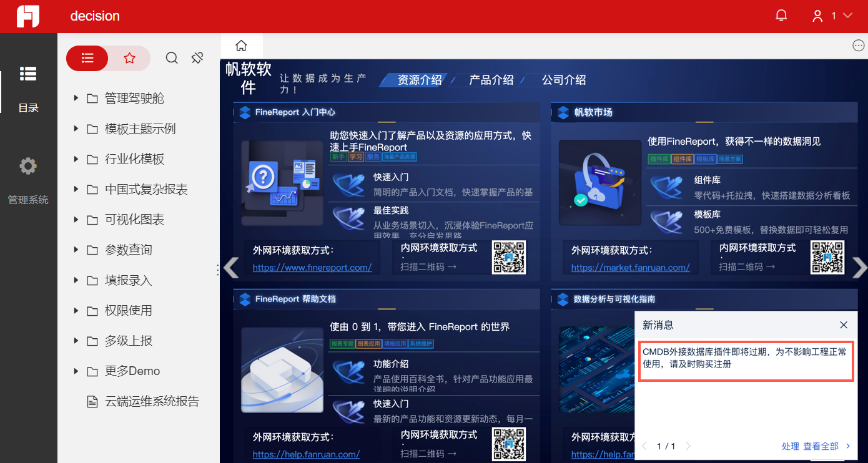Open the https://market.fanruan.com/ link

pos(631,267)
